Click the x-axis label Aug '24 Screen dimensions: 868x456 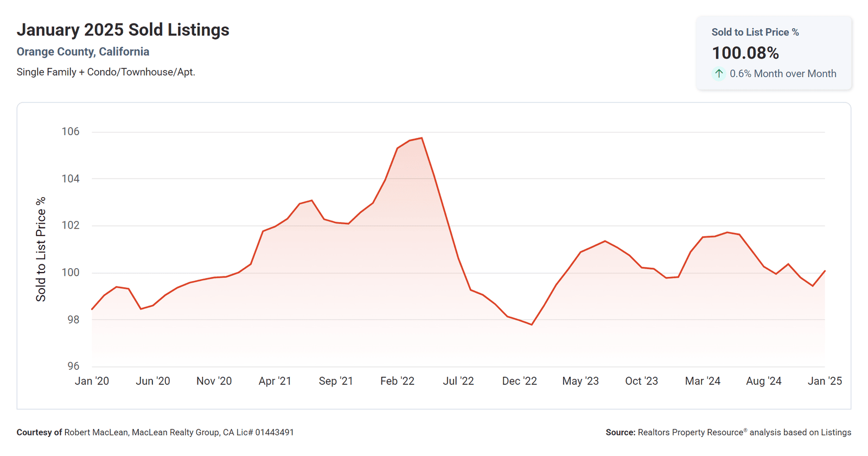(x=764, y=381)
